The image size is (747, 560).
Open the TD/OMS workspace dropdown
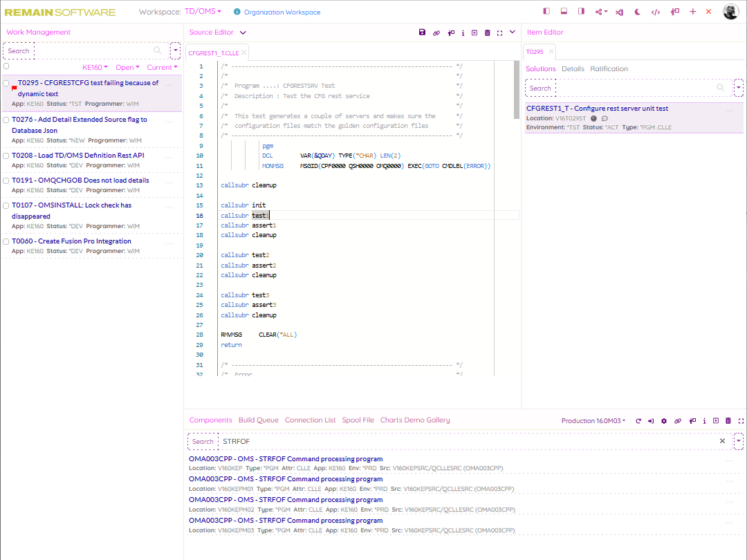pos(203,12)
